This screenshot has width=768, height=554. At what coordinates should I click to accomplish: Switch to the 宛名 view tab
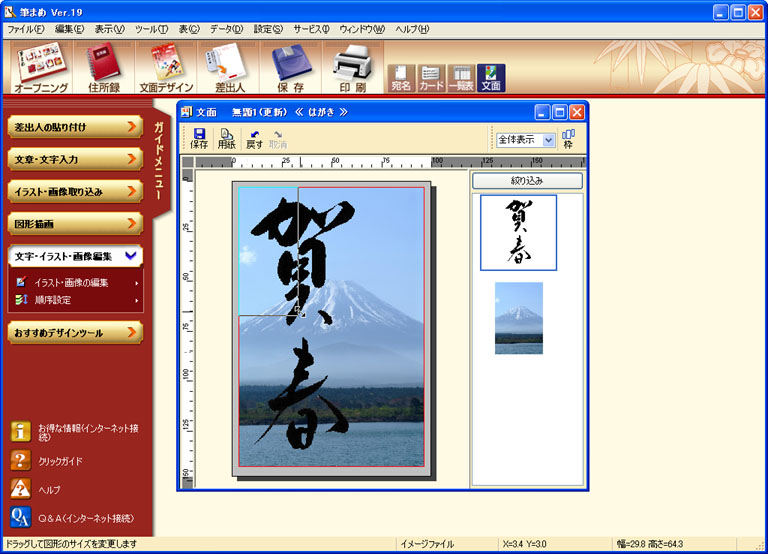tap(401, 78)
